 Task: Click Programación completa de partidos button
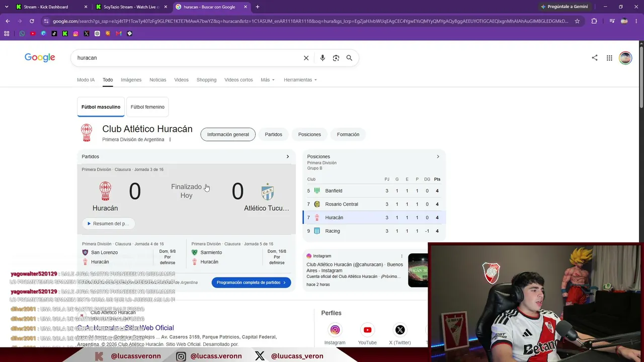pos(251,283)
